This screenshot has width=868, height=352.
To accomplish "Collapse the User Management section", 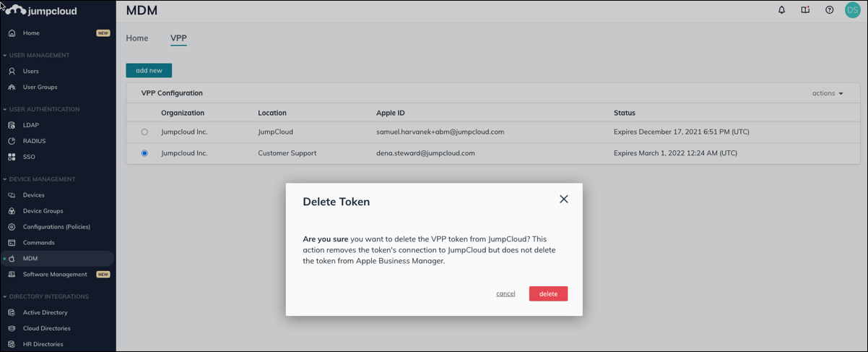I will click(5, 56).
